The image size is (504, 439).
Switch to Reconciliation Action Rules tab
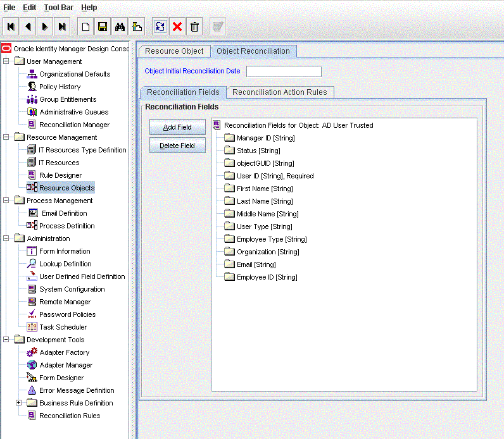[x=279, y=92]
